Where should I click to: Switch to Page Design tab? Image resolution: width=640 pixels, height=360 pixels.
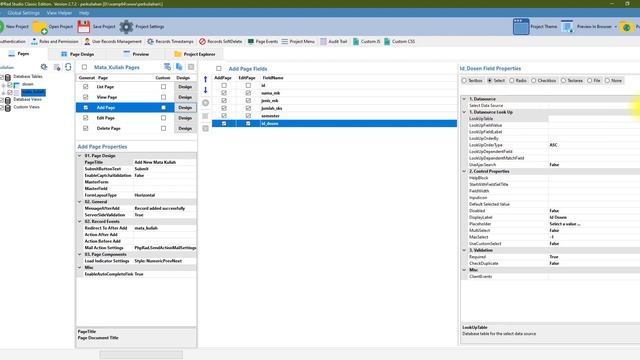pos(78,54)
